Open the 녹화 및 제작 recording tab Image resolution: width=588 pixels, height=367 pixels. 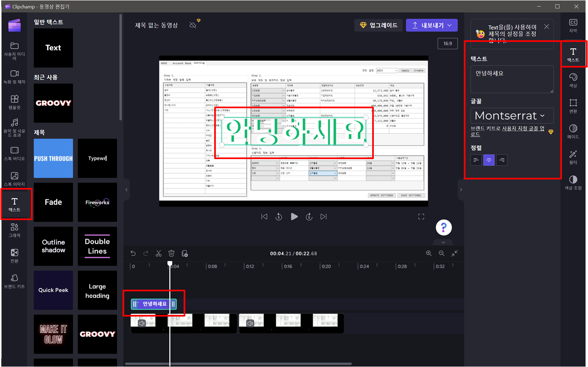pos(14,76)
